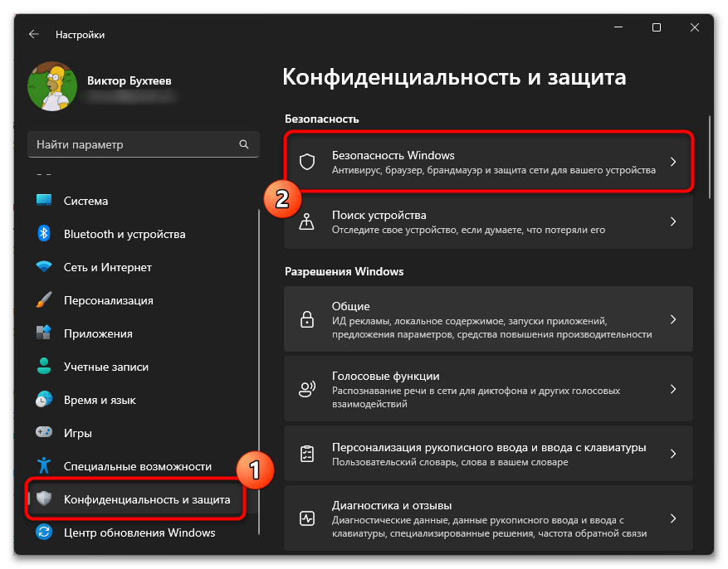728x569 pixels.
Task: Open the Приложения section
Action: (x=143, y=333)
